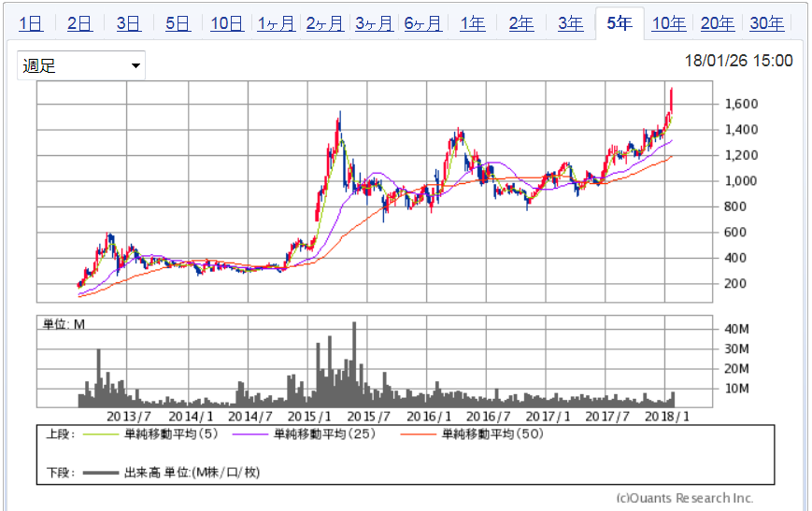Switch to the 2ヶ月 chart range
The image size is (812, 511).
pos(324,23)
